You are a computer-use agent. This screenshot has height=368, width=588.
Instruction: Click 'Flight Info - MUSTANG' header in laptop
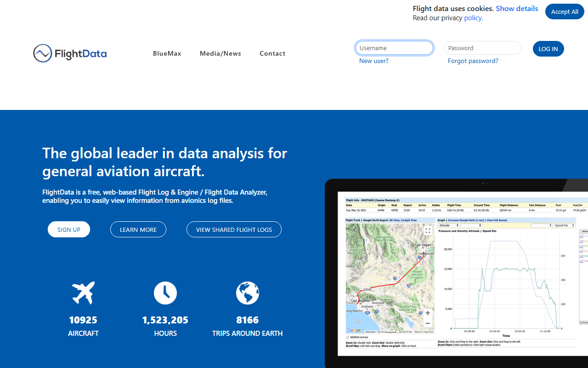373,201
